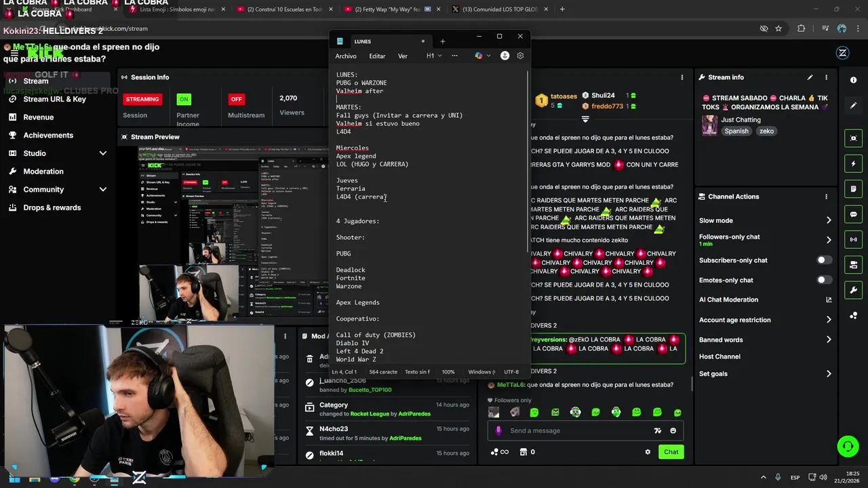Open chat panel three-dot menu
Viewport: 868px width, 488px height.
point(682,77)
